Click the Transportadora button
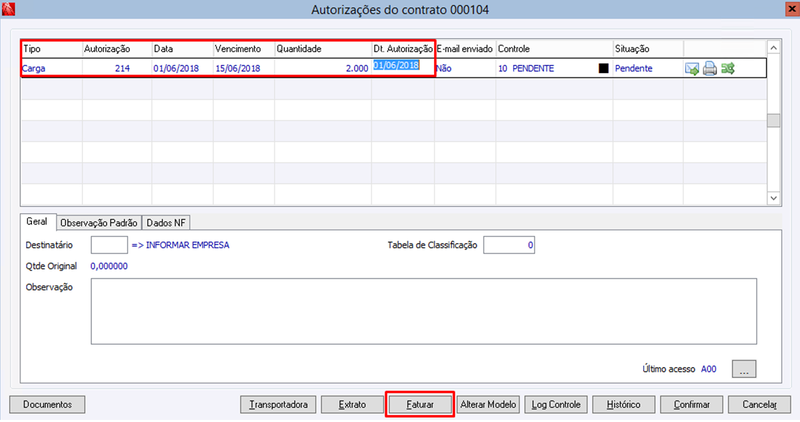The width and height of the screenshot is (800, 422). pyautogui.click(x=278, y=405)
